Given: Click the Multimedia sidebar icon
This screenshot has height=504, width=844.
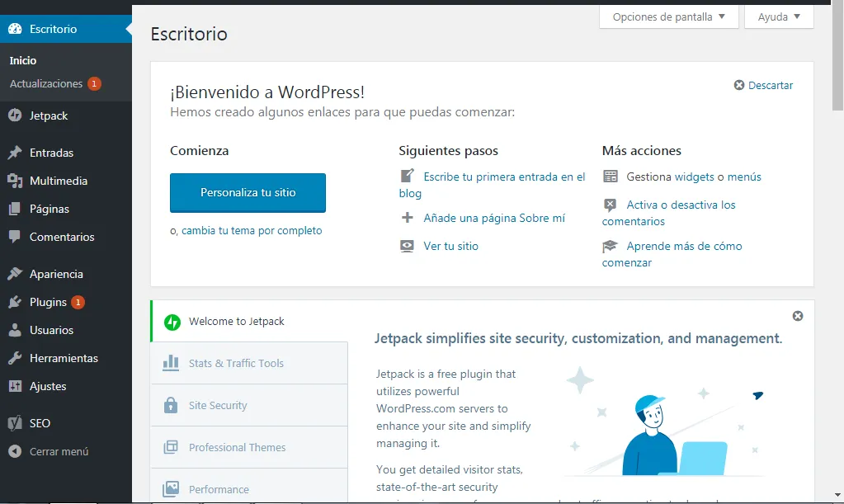Looking at the screenshot, I should [x=15, y=181].
